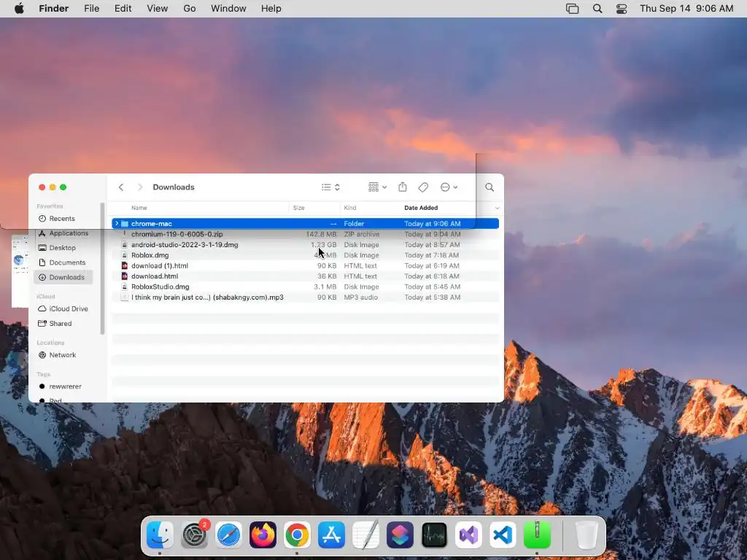Click the date and time in menu bar

tap(686, 9)
